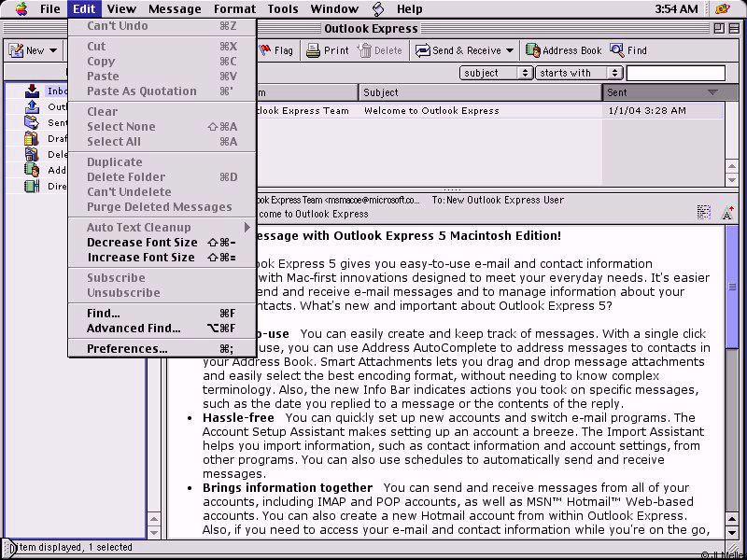Select the Drafts folder icon
The height and width of the screenshot is (560, 747).
click(x=32, y=138)
